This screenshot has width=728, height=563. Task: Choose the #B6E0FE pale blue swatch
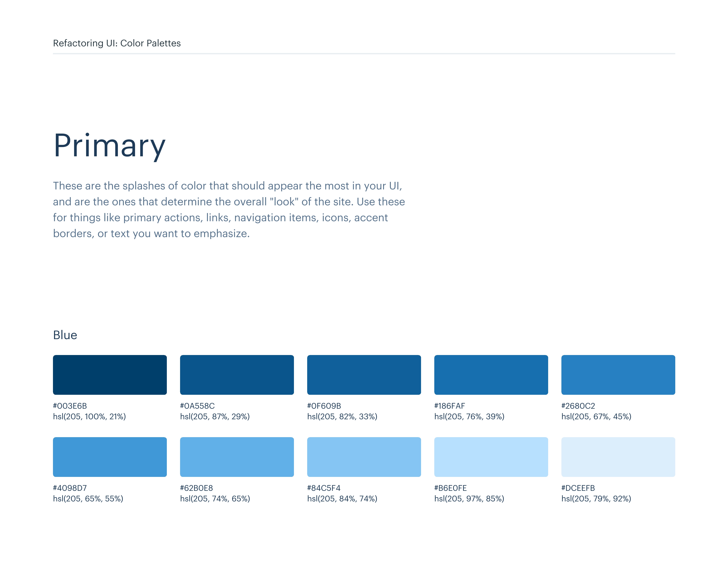491,457
